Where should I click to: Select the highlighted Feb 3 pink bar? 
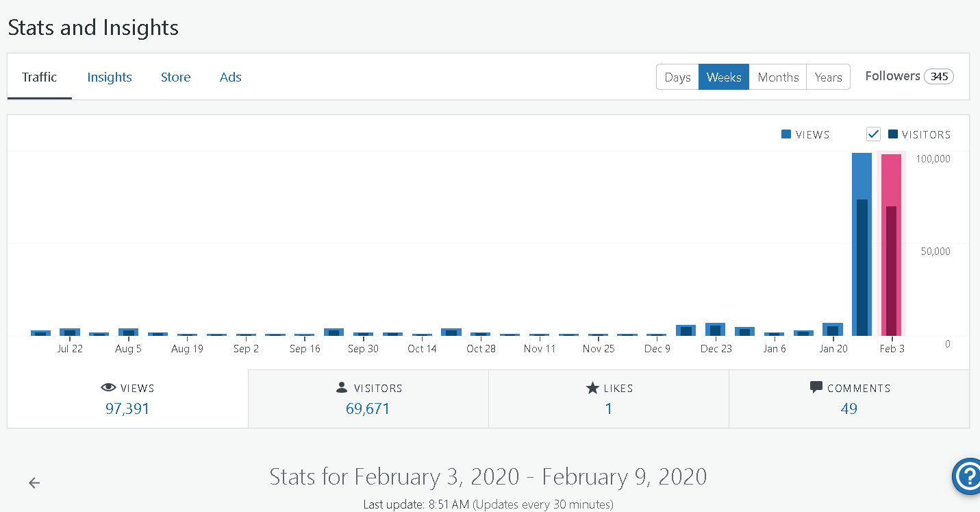pos(891,245)
